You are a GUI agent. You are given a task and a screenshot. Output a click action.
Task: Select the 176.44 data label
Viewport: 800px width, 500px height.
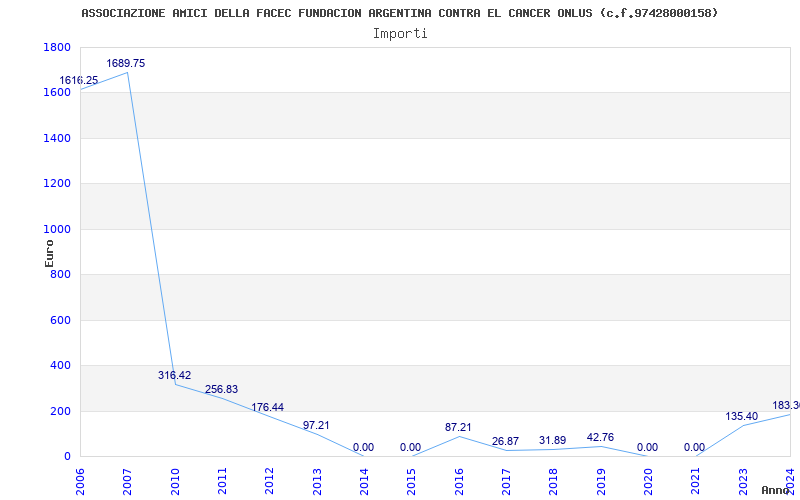[268, 408]
